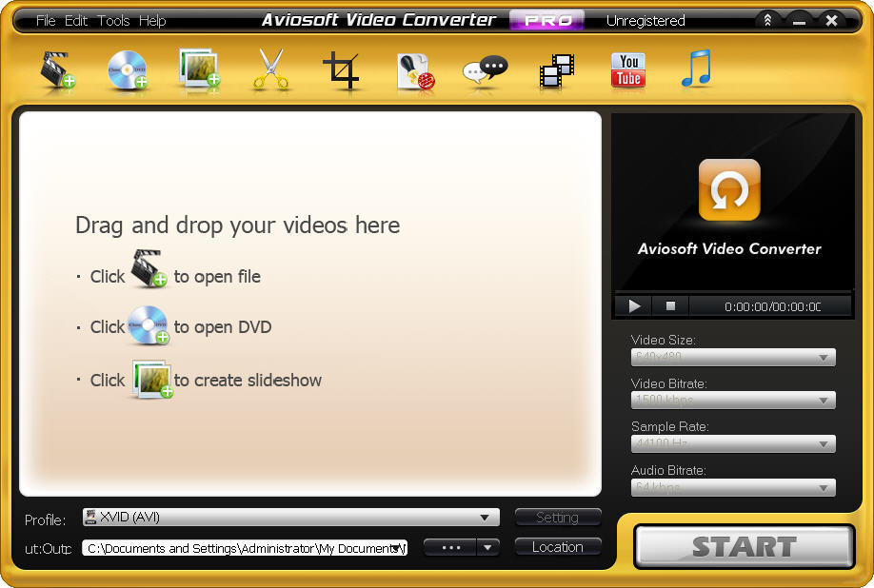Click the PRO badge in title bar
This screenshot has width=874, height=588.
[x=546, y=21]
